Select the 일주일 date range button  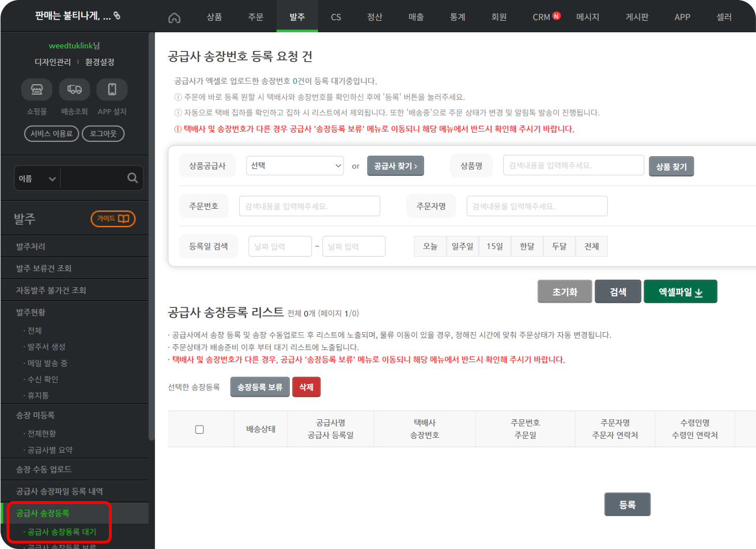[x=462, y=246]
